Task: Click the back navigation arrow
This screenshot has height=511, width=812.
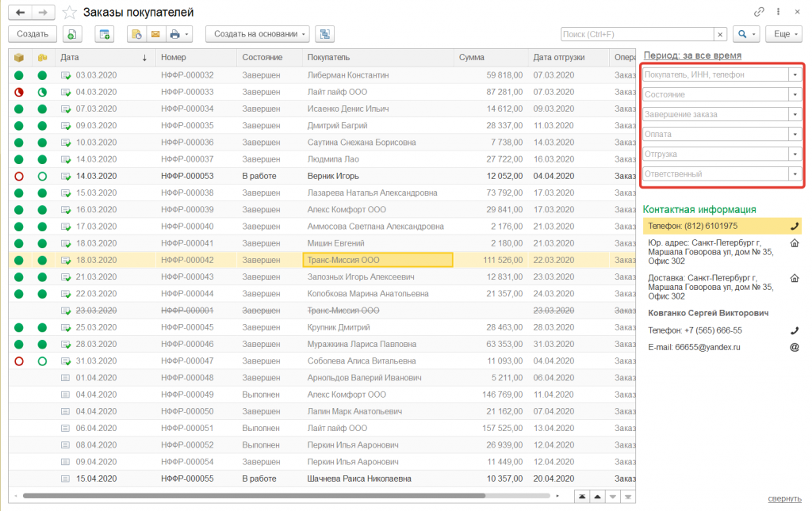Action: tap(20, 13)
